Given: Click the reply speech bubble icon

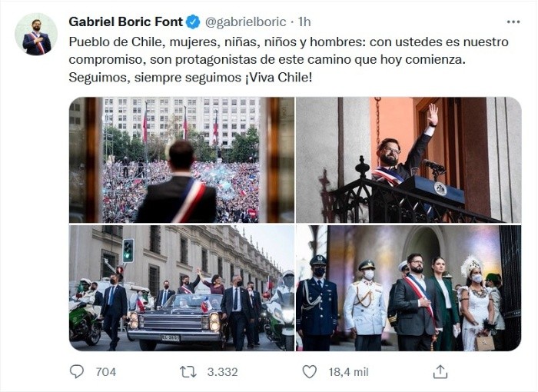Looking at the screenshot, I should [x=77, y=372].
